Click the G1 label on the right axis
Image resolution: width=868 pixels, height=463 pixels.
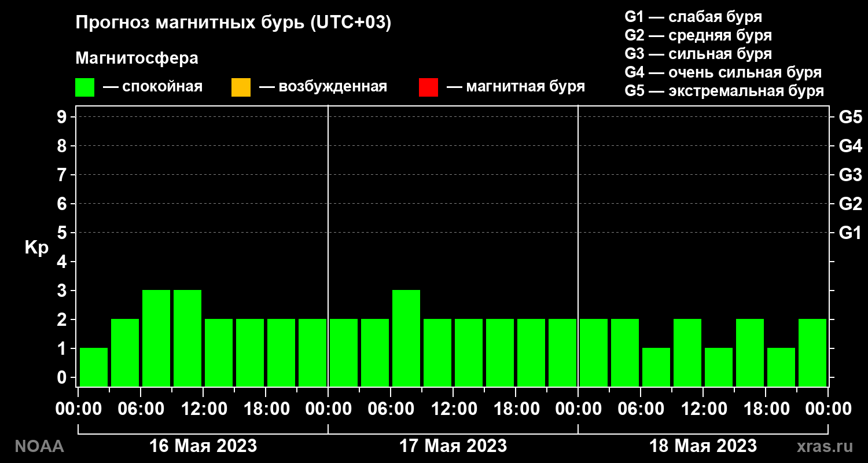point(850,233)
